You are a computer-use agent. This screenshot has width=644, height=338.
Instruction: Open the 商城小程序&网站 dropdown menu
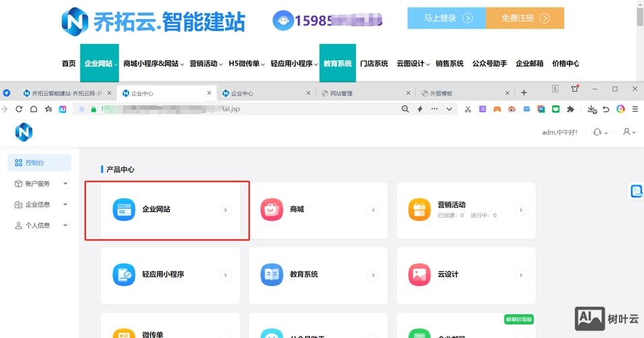click(154, 64)
